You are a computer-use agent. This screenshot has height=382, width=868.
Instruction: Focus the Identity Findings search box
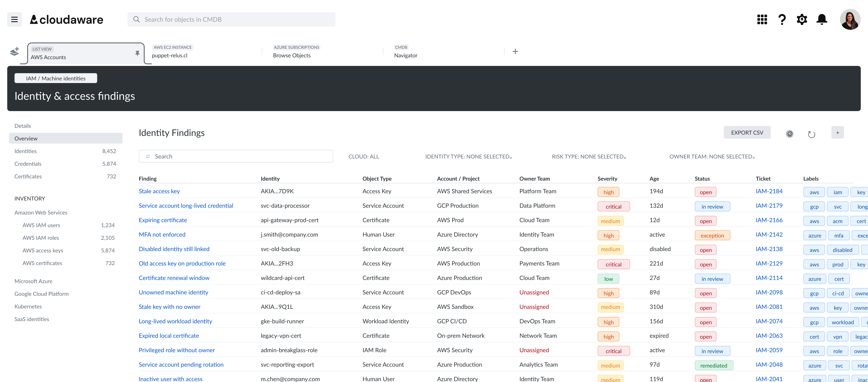coord(236,157)
